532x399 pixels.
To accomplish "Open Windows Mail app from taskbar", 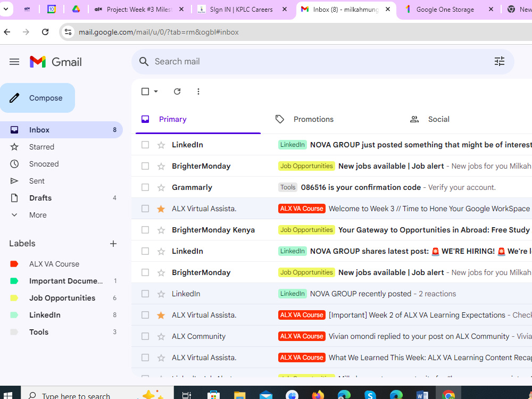I will pos(265,395).
